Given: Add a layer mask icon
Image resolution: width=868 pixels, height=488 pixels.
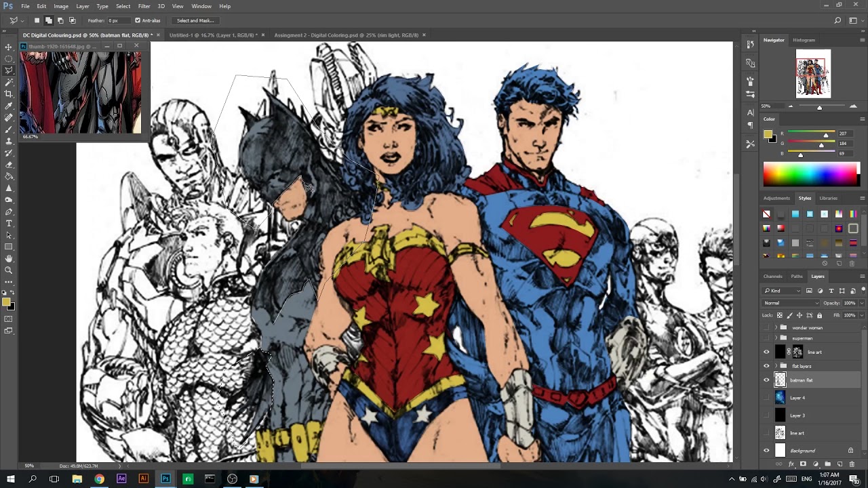Looking at the screenshot, I should point(804,464).
